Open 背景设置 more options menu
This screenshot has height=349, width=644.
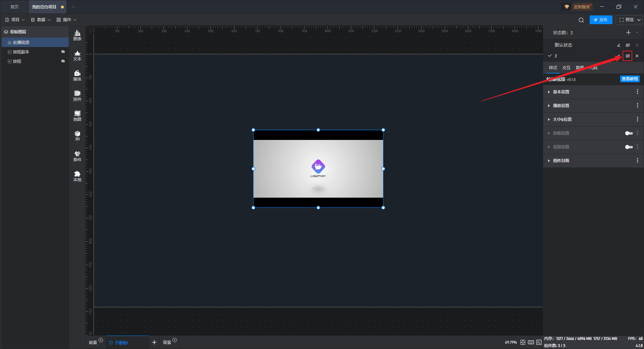tap(637, 147)
